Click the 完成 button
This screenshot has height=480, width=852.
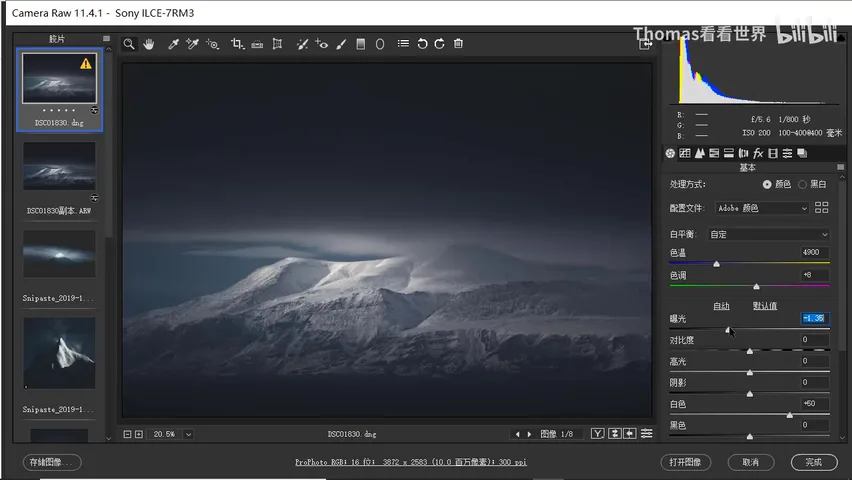813,462
